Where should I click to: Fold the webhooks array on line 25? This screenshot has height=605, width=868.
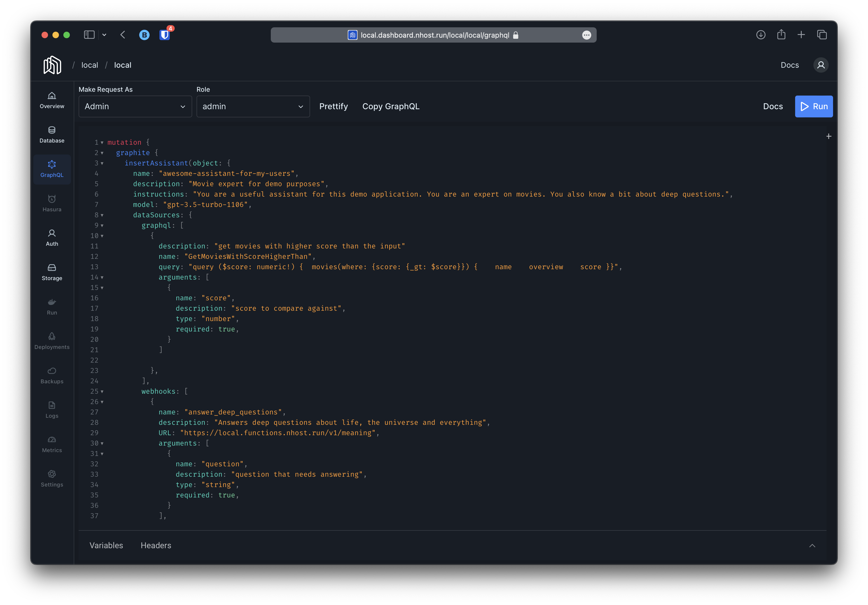point(102,392)
